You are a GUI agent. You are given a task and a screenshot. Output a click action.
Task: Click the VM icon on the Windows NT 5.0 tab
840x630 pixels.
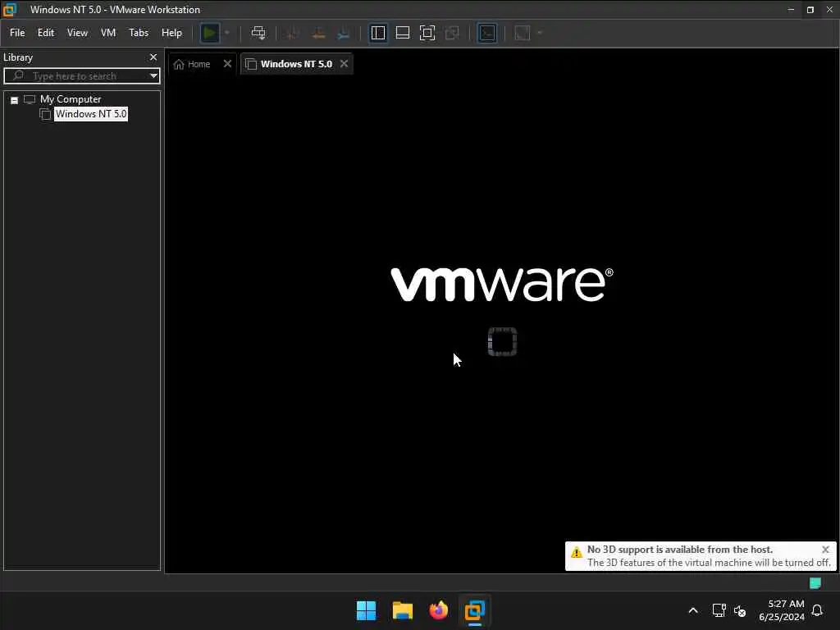click(x=251, y=64)
